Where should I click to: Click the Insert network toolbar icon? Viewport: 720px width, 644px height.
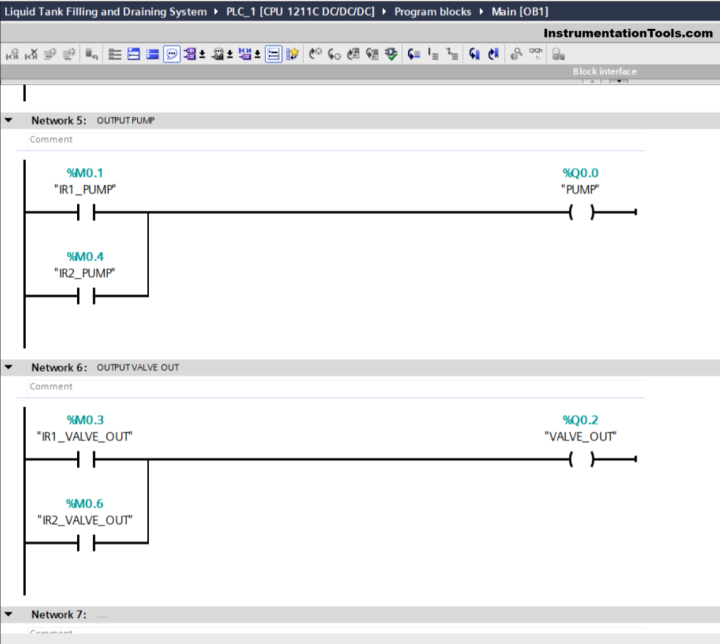point(12,54)
